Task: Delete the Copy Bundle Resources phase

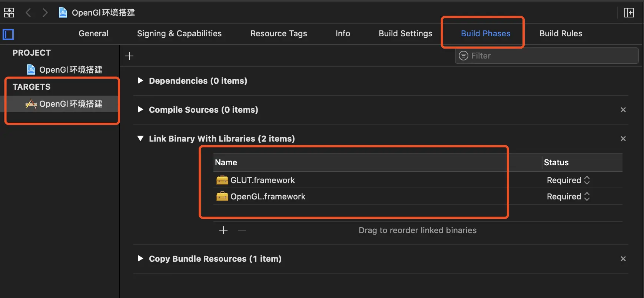Action: (x=623, y=259)
